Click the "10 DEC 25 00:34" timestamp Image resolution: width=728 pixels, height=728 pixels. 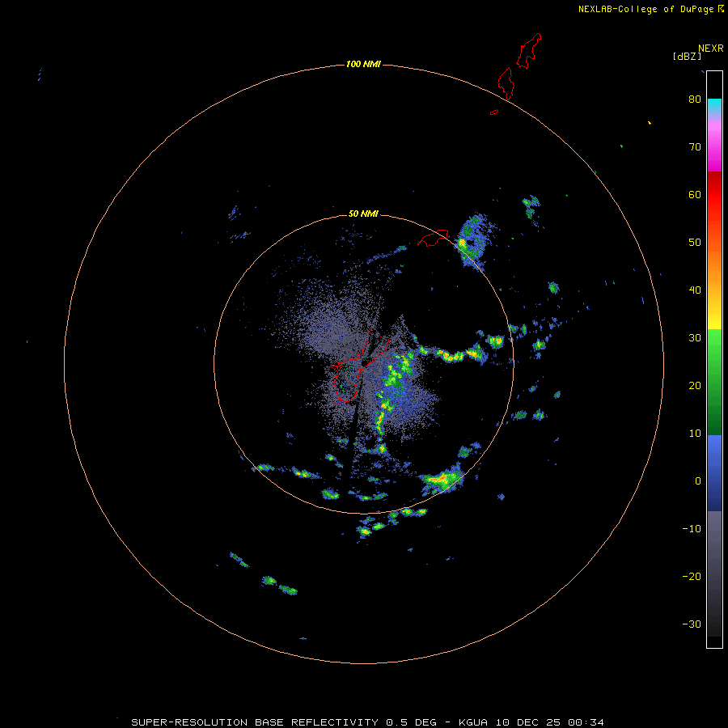[550, 722]
